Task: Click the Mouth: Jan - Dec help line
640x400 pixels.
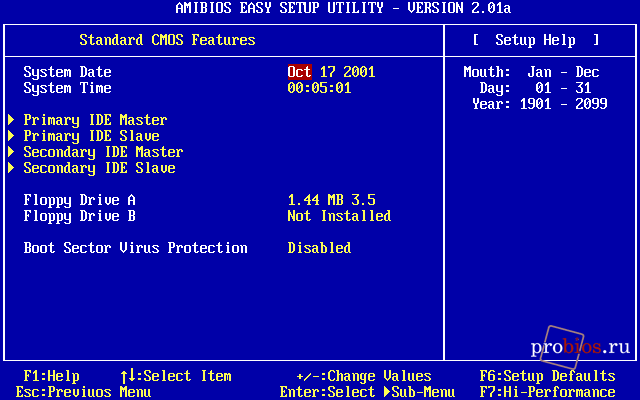Action: [531, 72]
